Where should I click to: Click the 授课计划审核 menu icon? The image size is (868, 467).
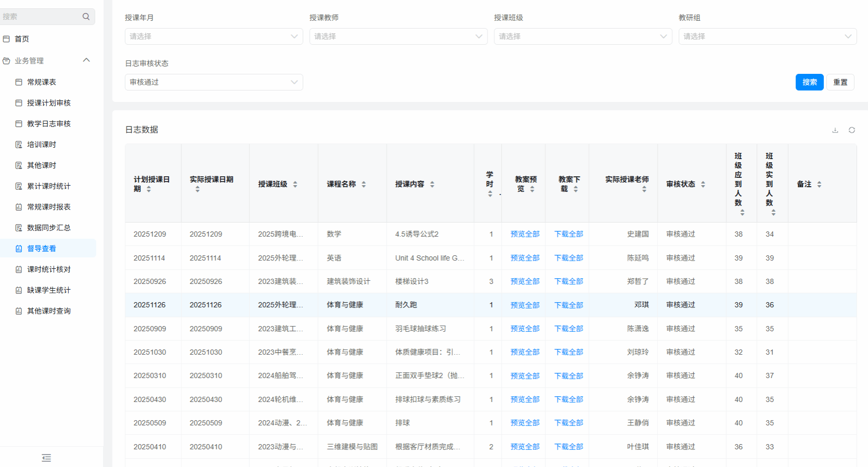(19, 103)
